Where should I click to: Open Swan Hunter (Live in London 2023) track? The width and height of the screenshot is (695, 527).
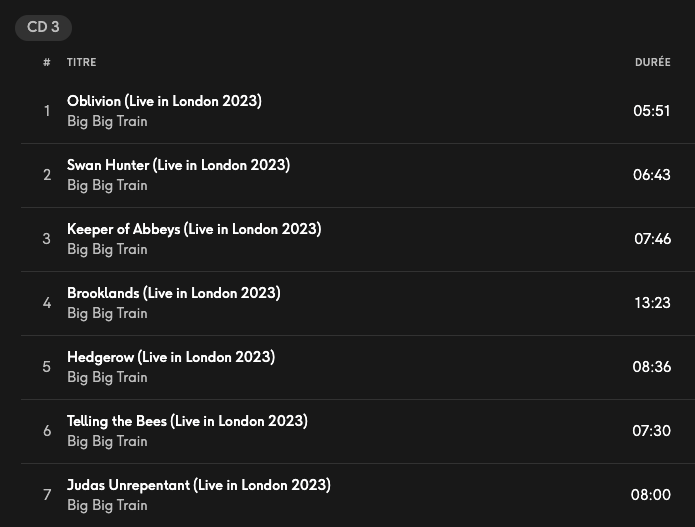tap(178, 165)
